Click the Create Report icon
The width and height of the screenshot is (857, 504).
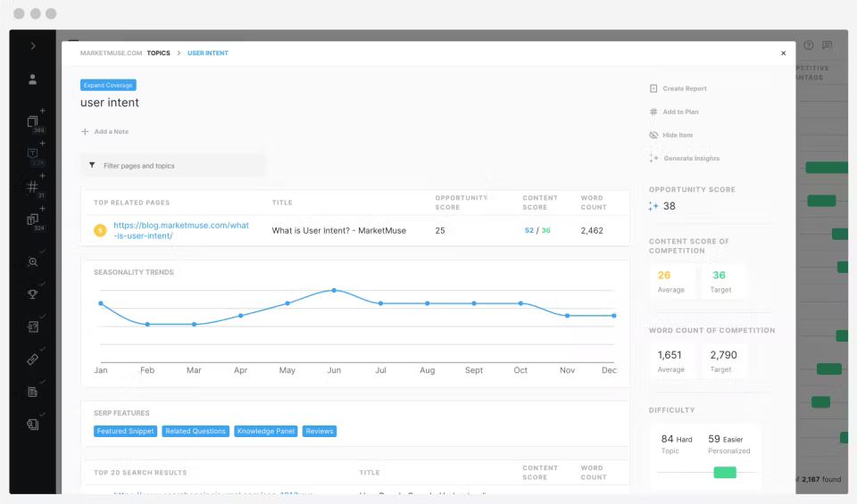(x=653, y=88)
